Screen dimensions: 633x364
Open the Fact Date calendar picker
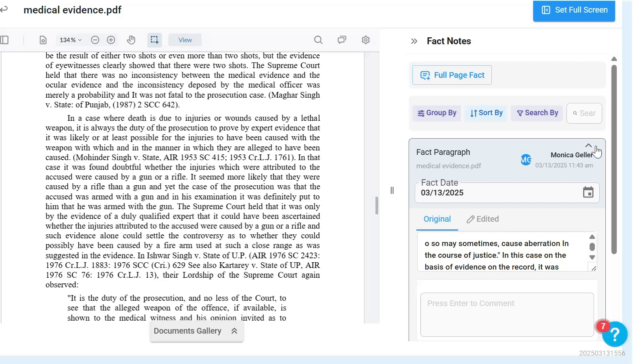tap(588, 192)
